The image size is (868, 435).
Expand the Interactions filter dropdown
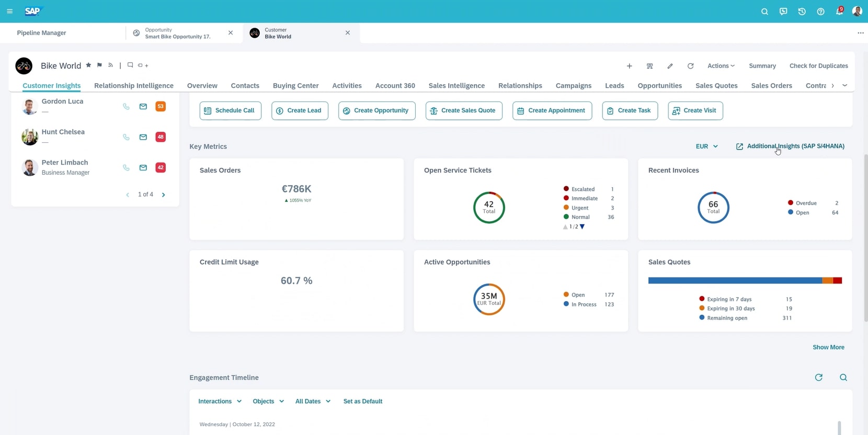(220, 402)
